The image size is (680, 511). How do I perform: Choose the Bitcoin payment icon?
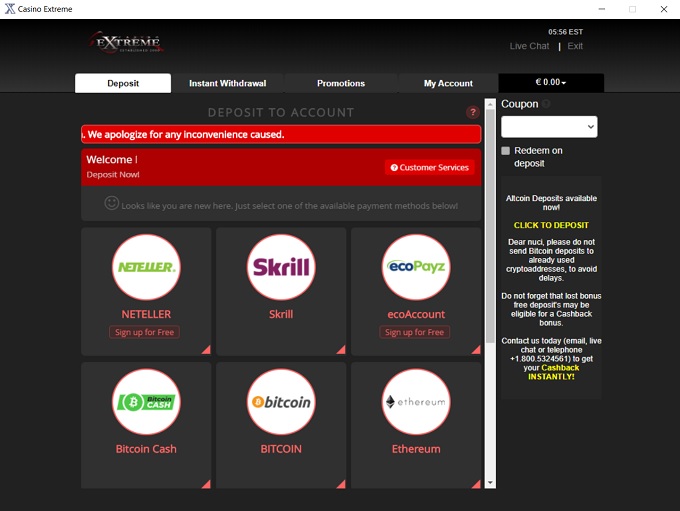(x=281, y=402)
